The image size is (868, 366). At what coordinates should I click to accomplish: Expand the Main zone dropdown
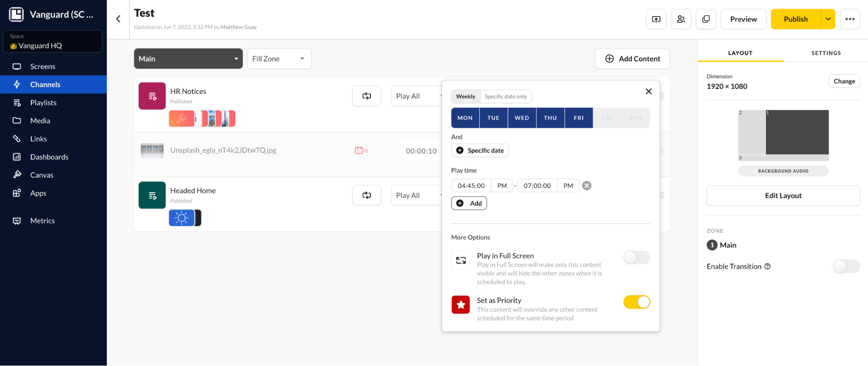[188, 59]
